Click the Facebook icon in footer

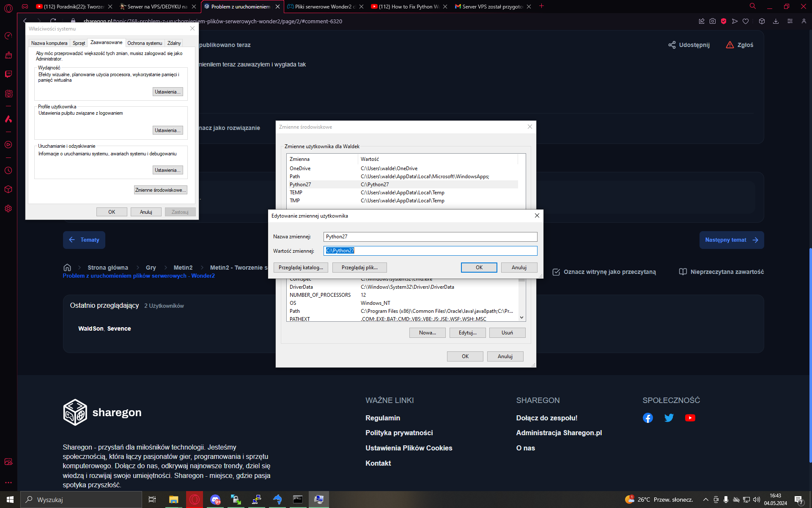(x=647, y=418)
